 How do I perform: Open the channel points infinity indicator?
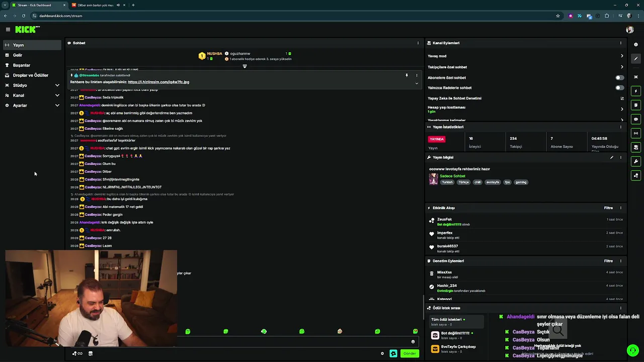point(77,353)
